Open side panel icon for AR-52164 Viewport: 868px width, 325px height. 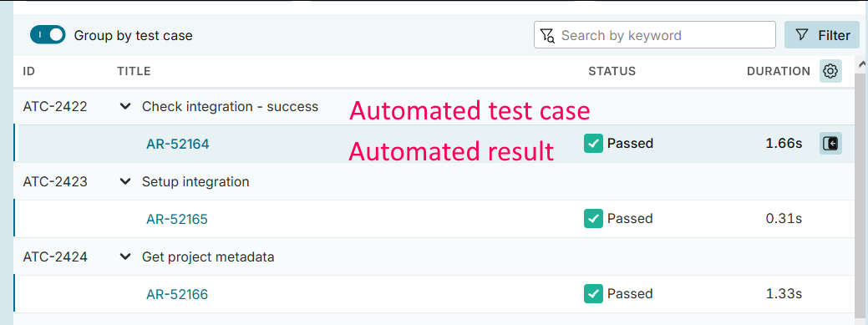(830, 144)
